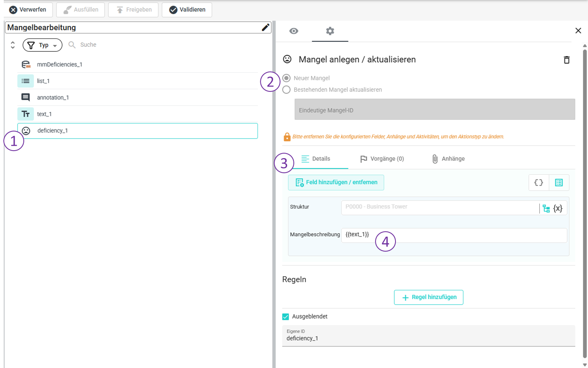The image size is (588, 368).
Task: Open the Typ filter dropdown
Action: pyautogui.click(x=43, y=45)
